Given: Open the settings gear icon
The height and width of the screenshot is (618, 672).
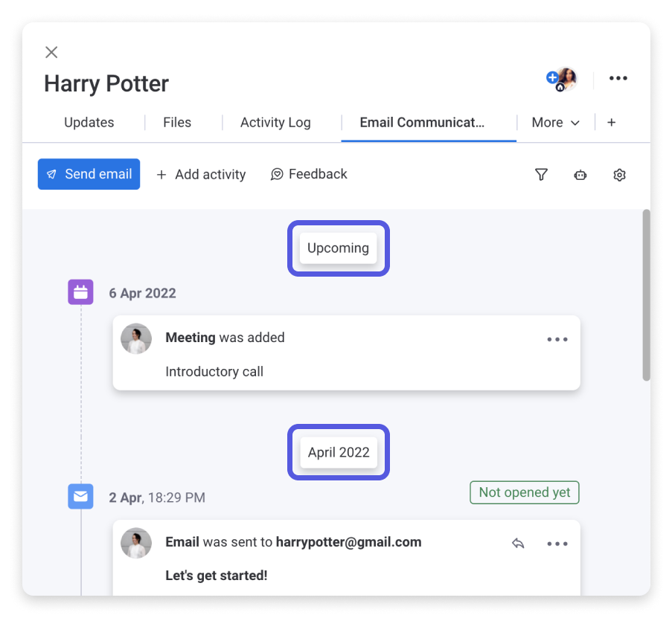Looking at the screenshot, I should pos(619,175).
